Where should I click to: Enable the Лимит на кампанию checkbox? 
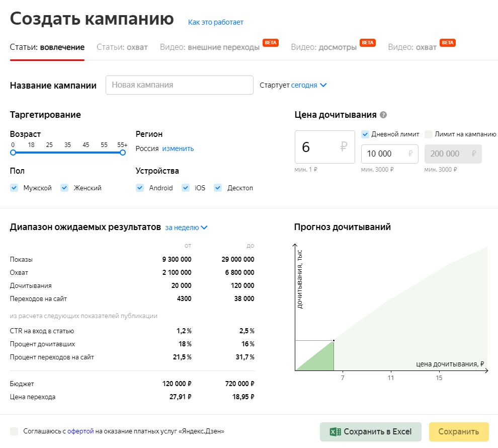429,134
